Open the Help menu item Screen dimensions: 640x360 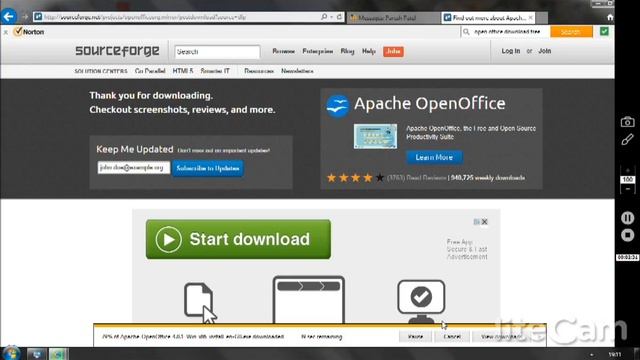(x=369, y=51)
